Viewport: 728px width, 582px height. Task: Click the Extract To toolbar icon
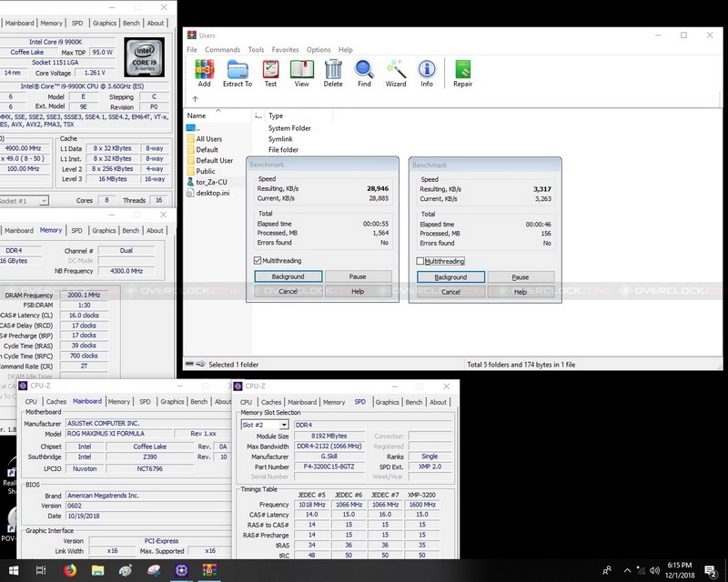[x=238, y=74]
